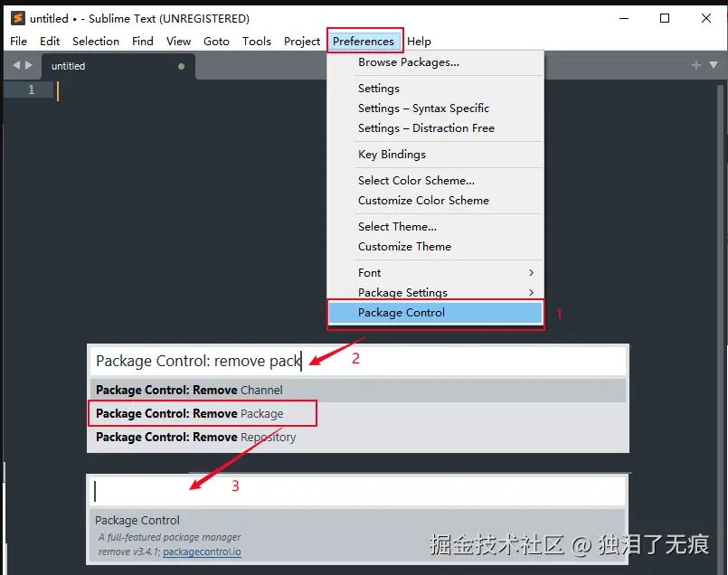Viewport: 728px width, 575px height.
Task: Go to the previous tab with left arrow
Action: pos(16,65)
